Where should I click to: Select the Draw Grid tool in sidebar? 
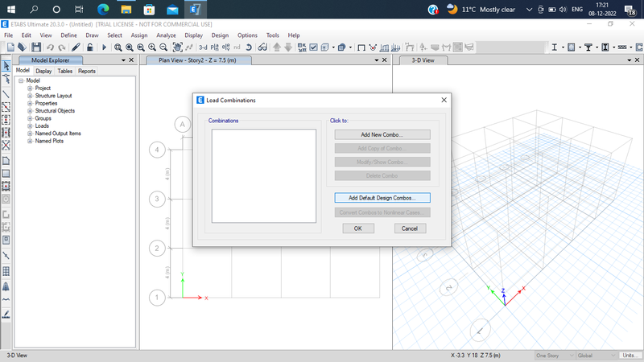point(6,271)
